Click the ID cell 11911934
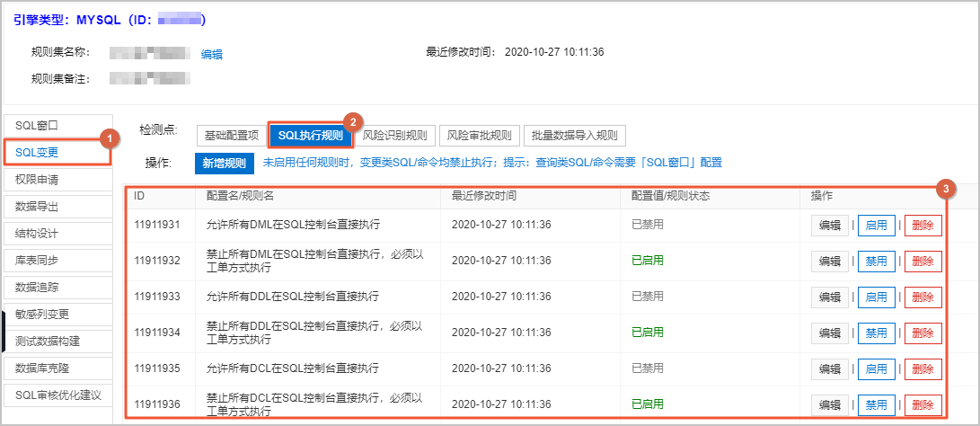This screenshot has width=980, height=426. click(x=157, y=333)
